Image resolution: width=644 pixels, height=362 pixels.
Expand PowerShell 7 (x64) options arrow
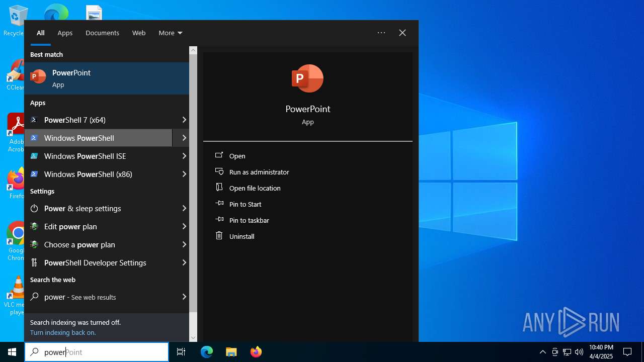184,120
